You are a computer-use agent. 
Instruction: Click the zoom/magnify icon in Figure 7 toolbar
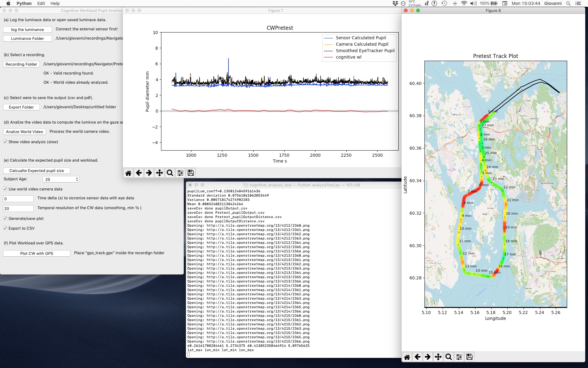click(169, 173)
